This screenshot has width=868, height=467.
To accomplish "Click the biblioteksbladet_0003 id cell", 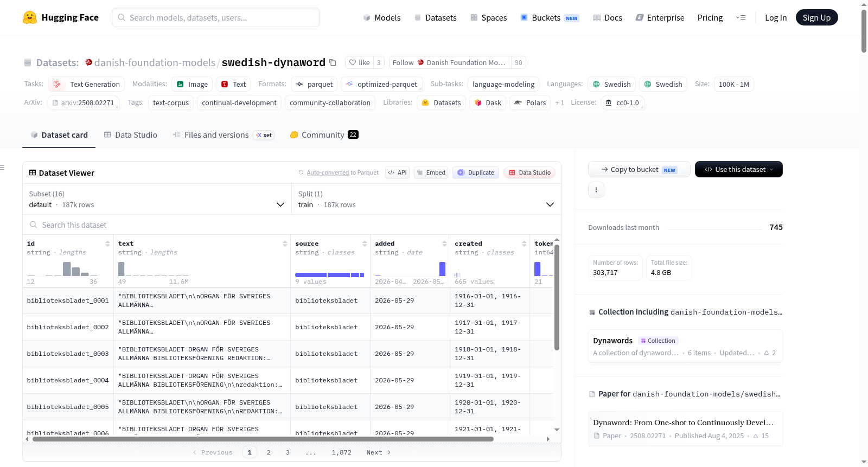I will (x=68, y=354).
